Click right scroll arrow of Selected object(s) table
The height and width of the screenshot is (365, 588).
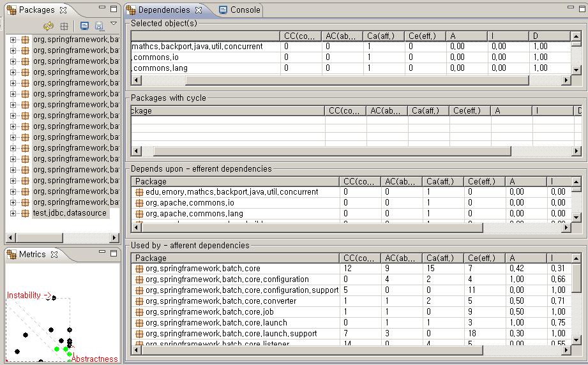pos(566,80)
